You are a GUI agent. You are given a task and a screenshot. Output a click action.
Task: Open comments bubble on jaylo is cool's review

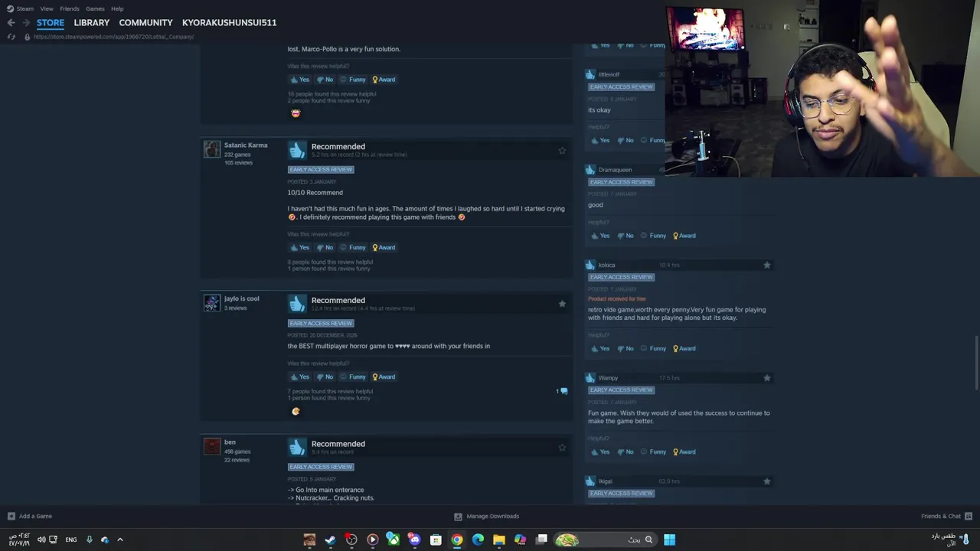[x=562, y=391]
